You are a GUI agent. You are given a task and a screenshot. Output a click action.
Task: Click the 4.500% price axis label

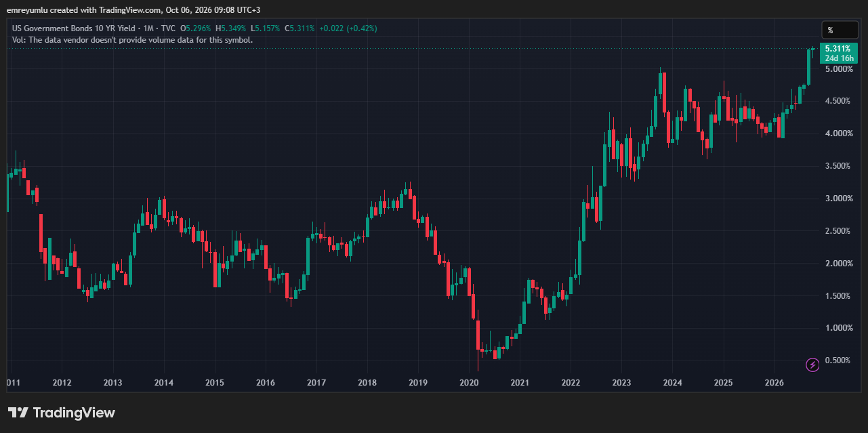(839, 101)
